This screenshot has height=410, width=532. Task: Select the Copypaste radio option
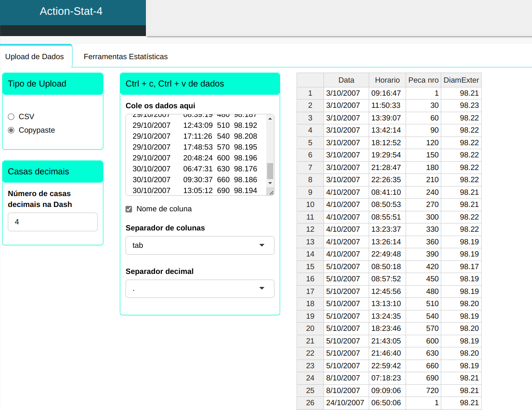pyautogui.click(x=11, y=130)
